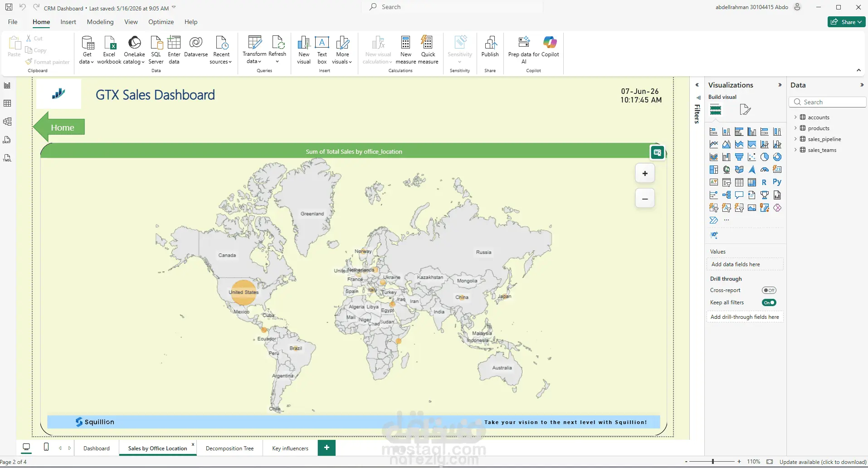The image size is (868, 468).
Task: Select the Pie chart visual
Action: (765, 157)
